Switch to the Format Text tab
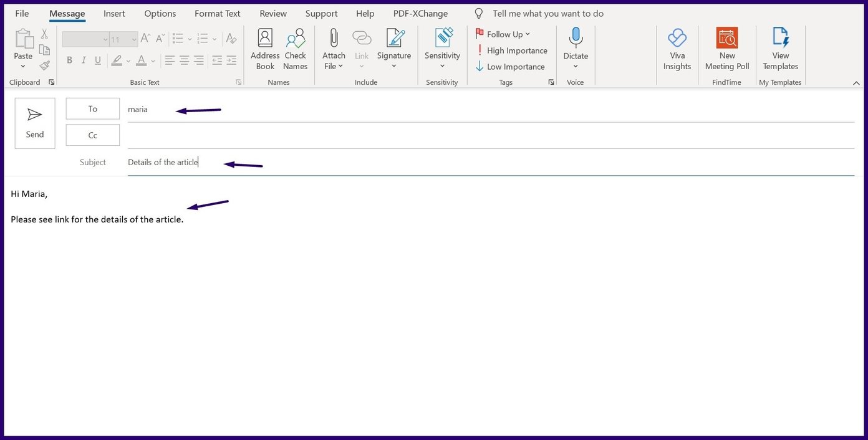Image resolution: width=868 pixels, height=440 pixels. (217, 13)
